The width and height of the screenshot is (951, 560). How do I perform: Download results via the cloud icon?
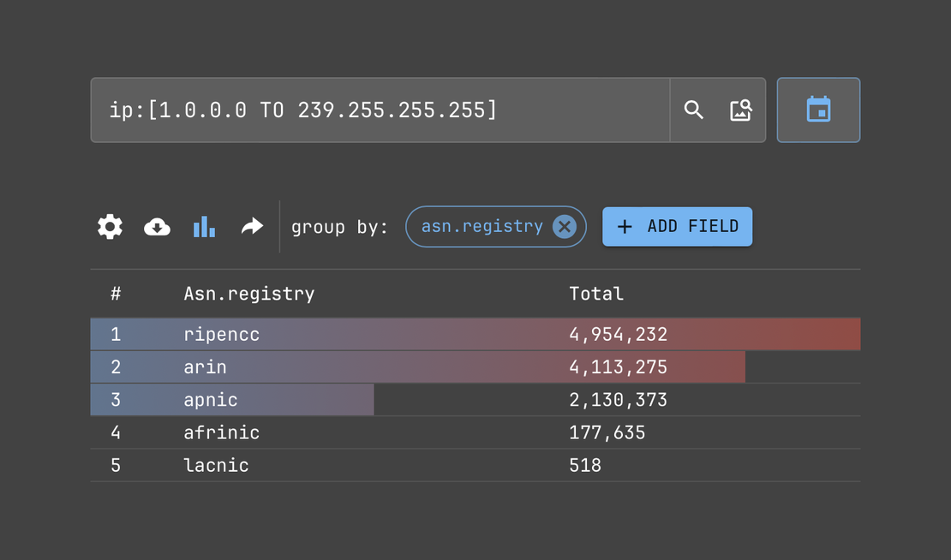156,226
